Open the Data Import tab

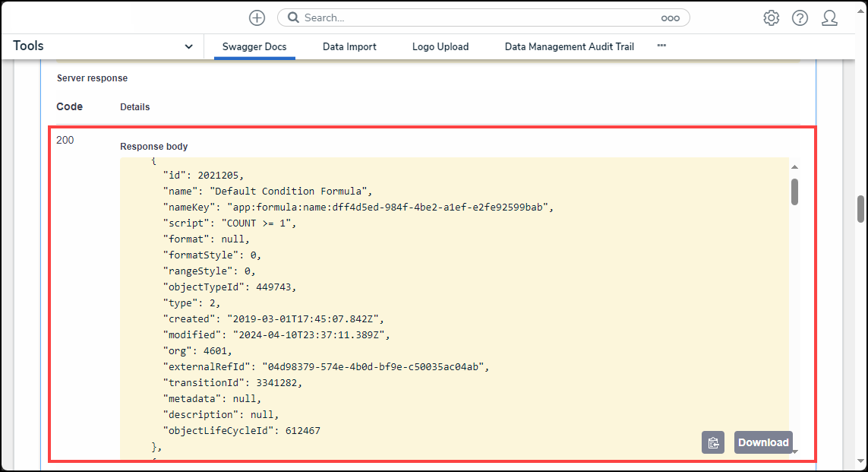[349, 47]
